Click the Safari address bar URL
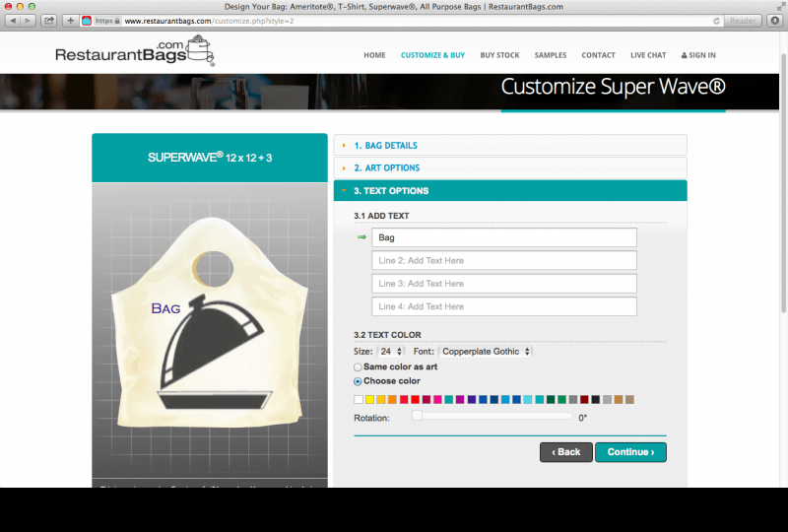Screen dimensions: 788x532 209,21
